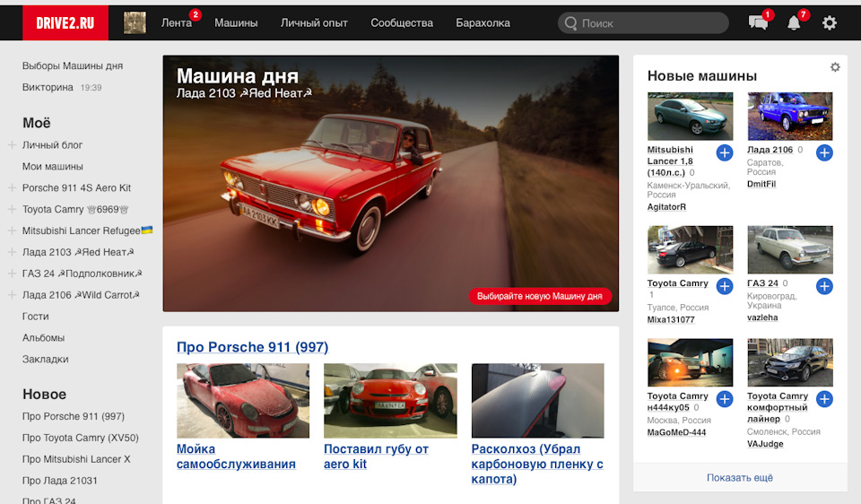Open Toyota Camry н444ку05 thumbnail

tap(690, 362)
